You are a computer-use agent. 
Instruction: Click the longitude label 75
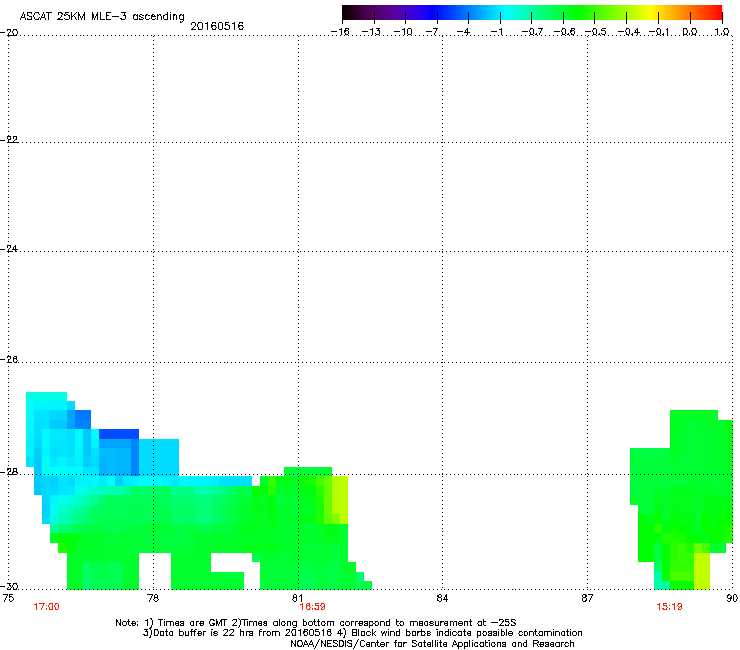click(x=8, y=598)
